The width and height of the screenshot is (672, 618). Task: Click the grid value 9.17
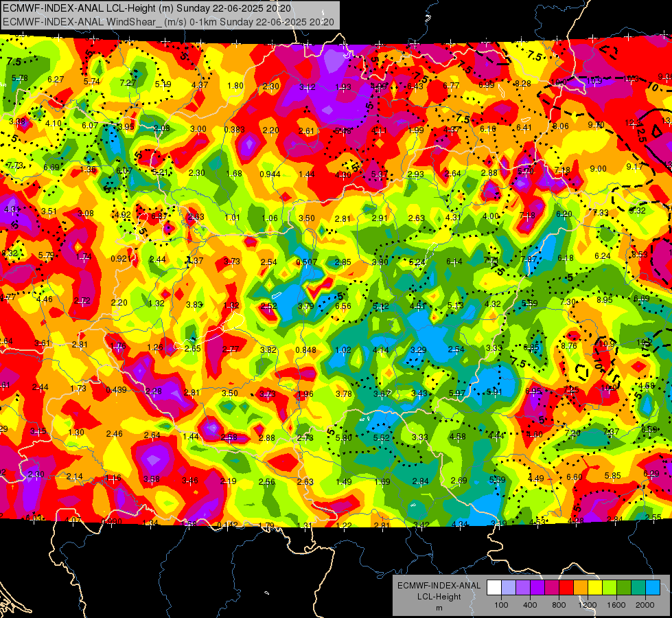click(x=634, y=167)
